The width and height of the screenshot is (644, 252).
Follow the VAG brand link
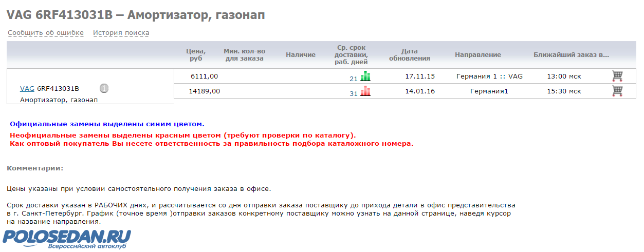27,88
